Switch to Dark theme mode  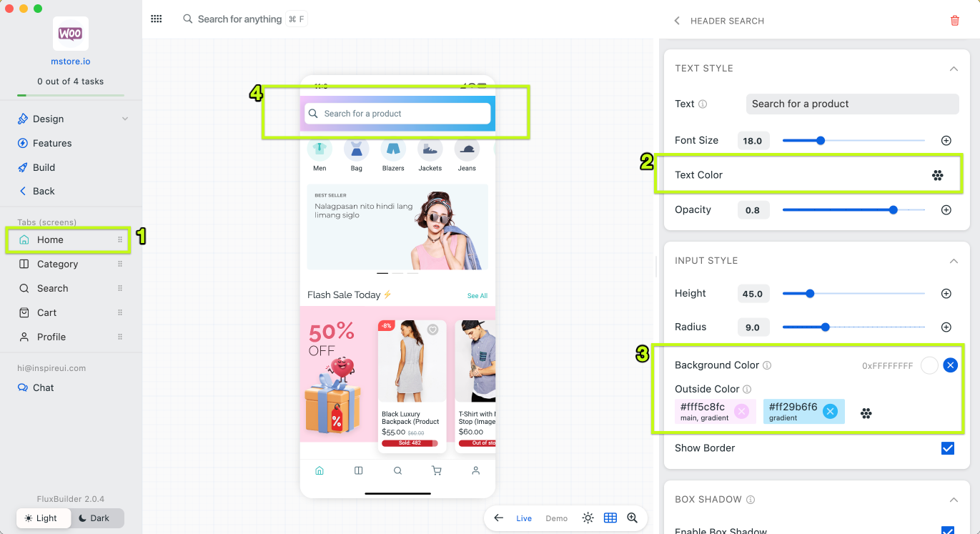pos(94,518)
